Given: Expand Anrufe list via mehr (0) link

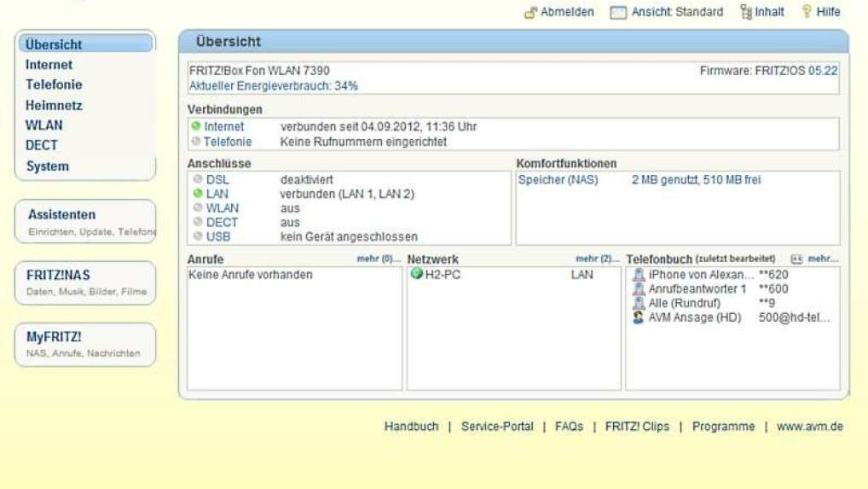Looking at the screenshot, I should click(x=379, y=259).
